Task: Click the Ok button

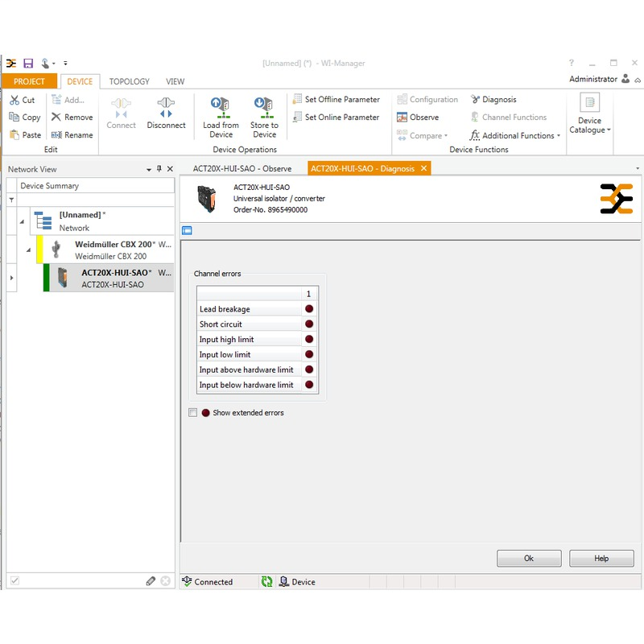Action: click(529, 558)
